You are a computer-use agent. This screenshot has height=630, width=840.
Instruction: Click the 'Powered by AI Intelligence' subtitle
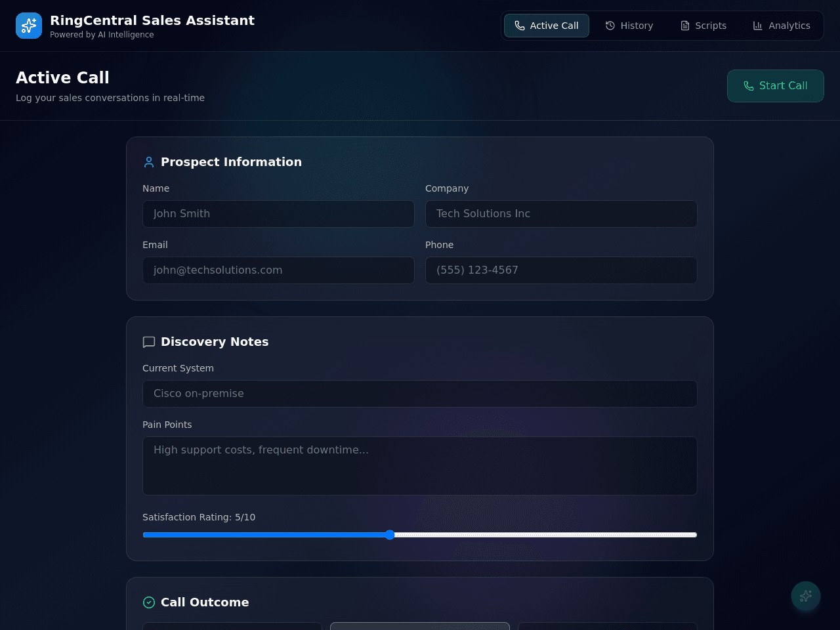tap(102, 35)
